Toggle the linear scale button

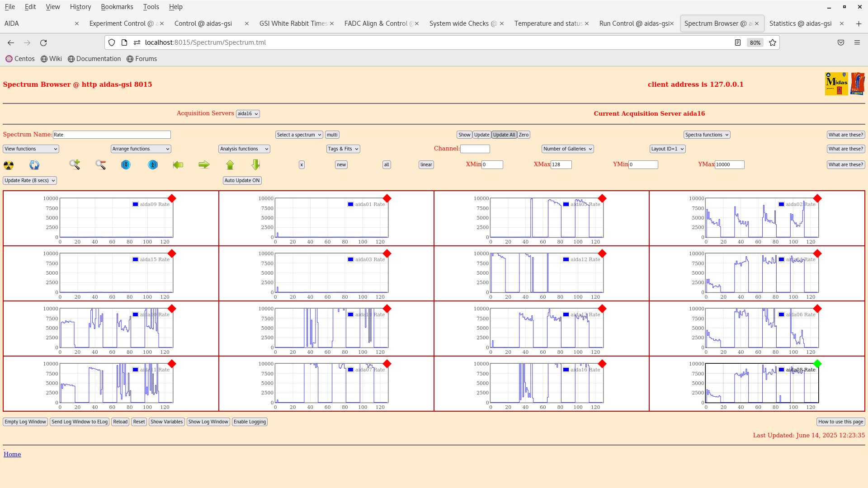(x=426, y=165)
